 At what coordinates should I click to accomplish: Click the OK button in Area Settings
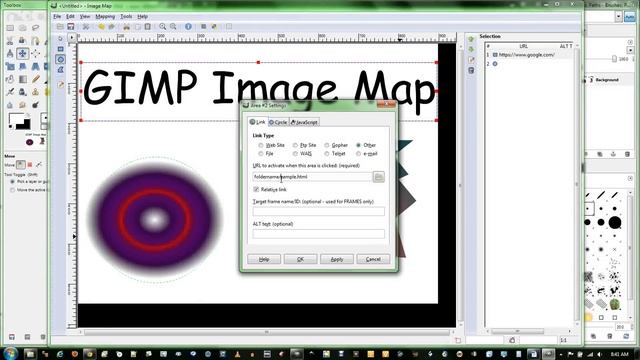click(300, 259)
